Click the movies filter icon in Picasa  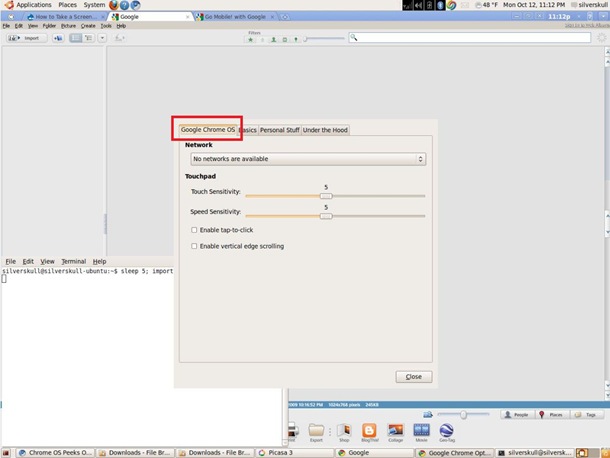[285, 40]
